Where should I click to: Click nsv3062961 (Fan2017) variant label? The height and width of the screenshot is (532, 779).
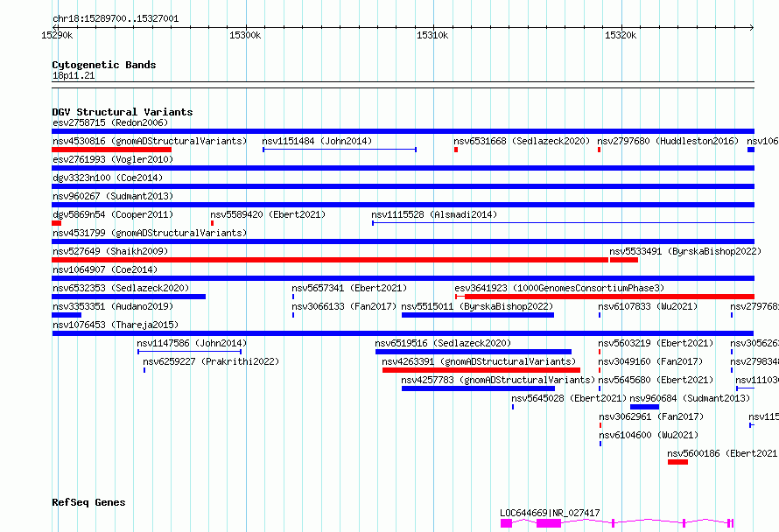pyautogui.click(x=651, y=416)
